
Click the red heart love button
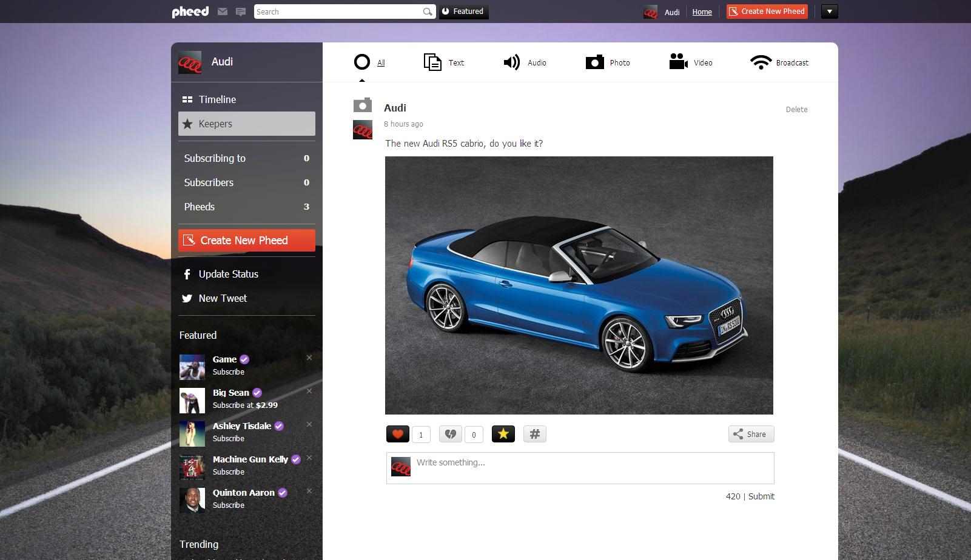(398, 434)
